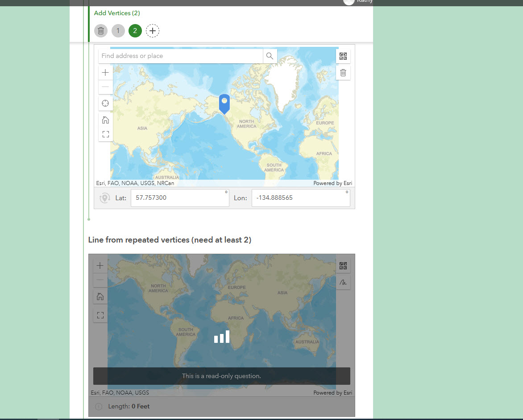
Task: Zoom in on the Add Vertices map
Action: click(x=105, y=72)
